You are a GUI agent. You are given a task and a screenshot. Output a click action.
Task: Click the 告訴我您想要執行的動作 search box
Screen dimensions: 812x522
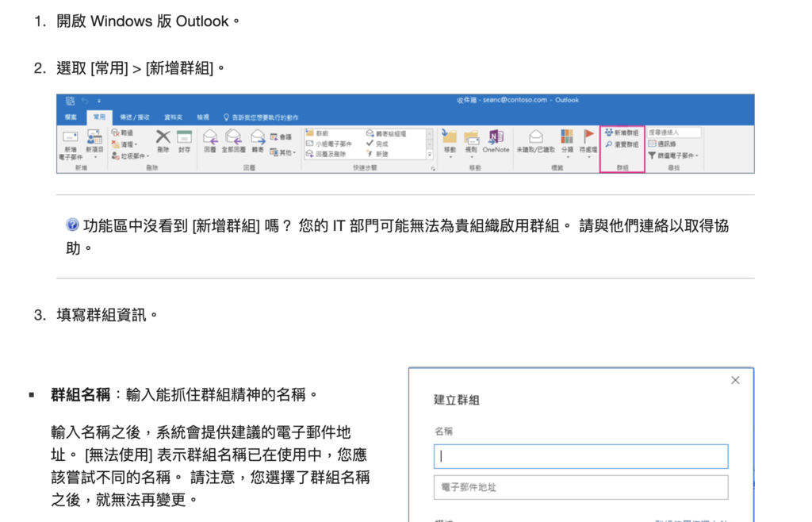click(x=261, y=117)
